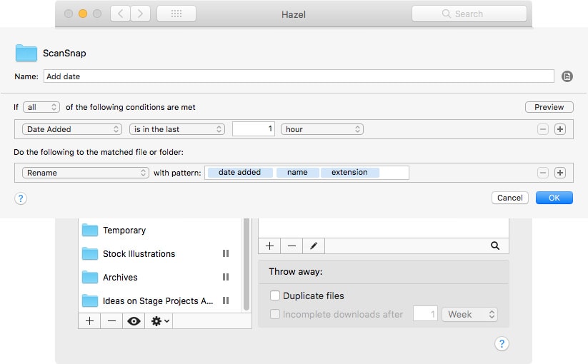Open the Rename action dropdown

(86, 173)
